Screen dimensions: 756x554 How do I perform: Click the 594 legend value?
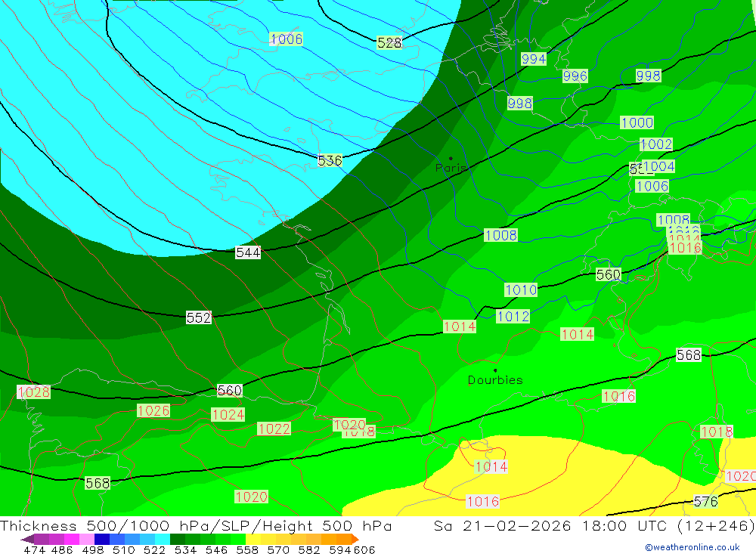(340, 549)
